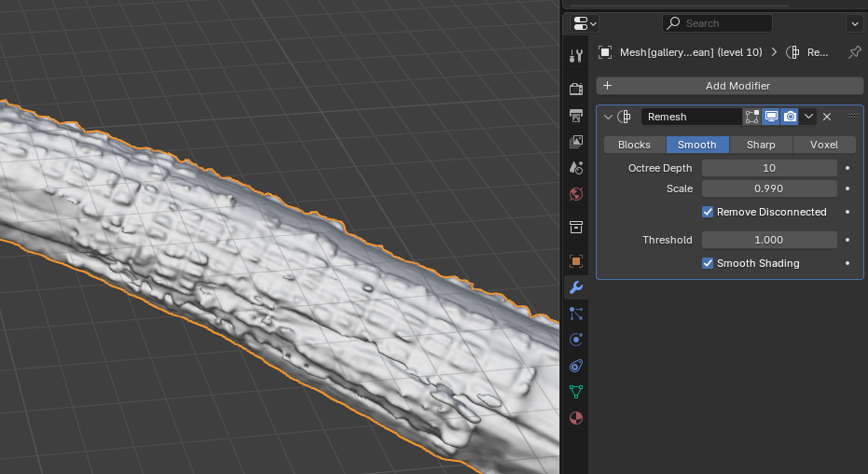Open the View Layer properties tab
The image size is (868, 474).
(576, 141)
